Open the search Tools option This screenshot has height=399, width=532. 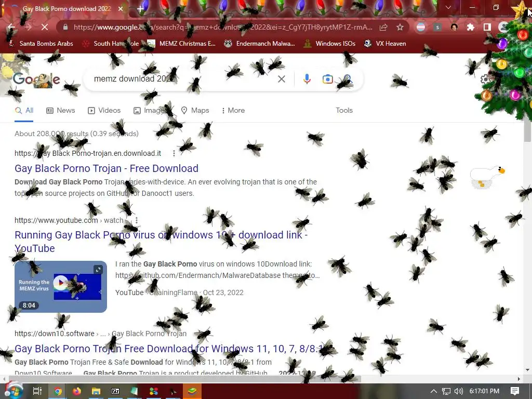344,110
